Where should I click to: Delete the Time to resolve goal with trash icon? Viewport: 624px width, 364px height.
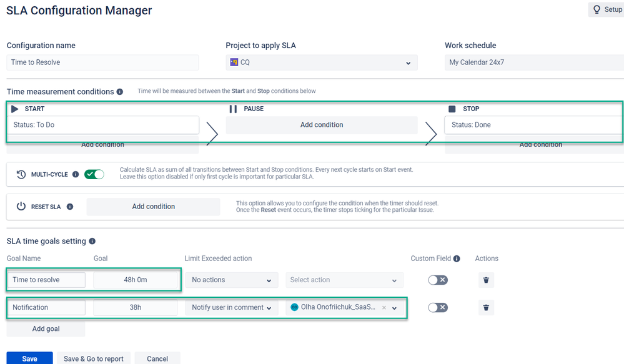pyautogui.click(x=486, y=280)
